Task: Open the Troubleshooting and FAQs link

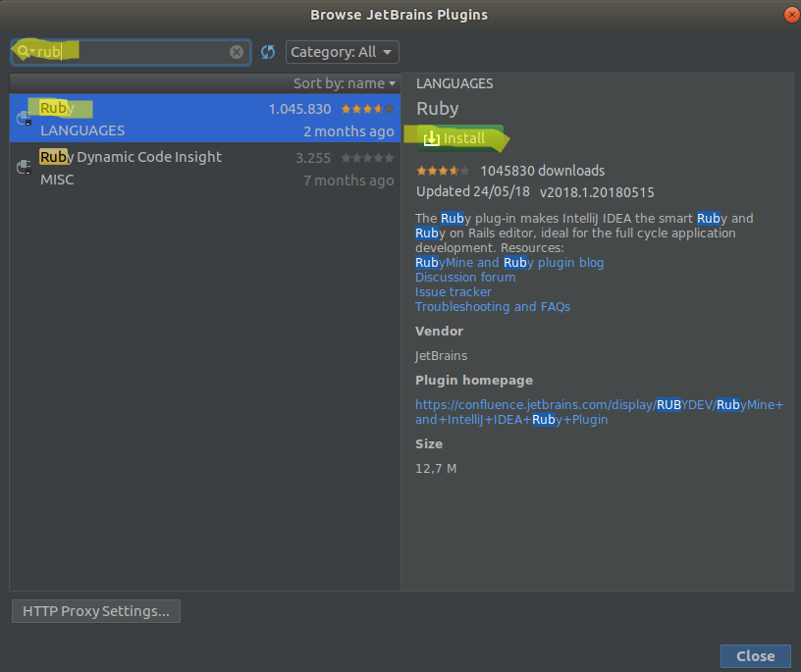Action: point(493,307)
